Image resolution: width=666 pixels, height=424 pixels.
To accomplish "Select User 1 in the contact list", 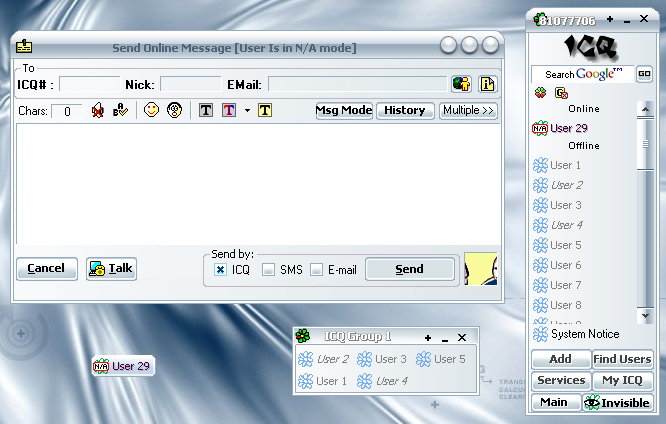I will click(x=556, y=165).
